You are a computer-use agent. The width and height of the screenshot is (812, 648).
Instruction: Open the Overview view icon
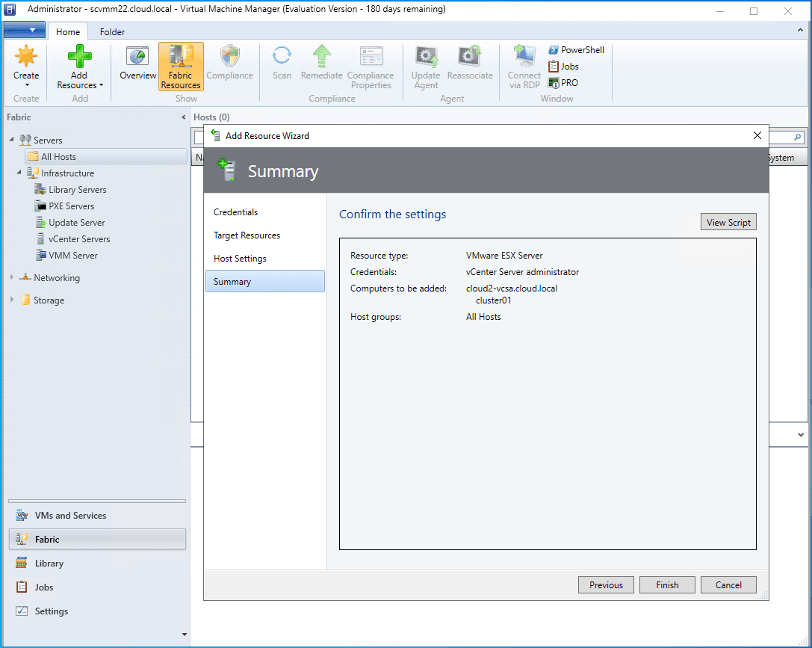[137, 58]
